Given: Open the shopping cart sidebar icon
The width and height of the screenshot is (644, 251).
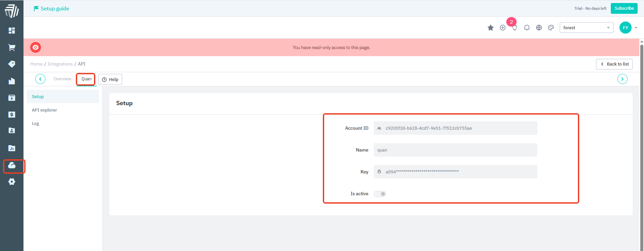Looking at the screenshot, I should [x=12, y=48].
